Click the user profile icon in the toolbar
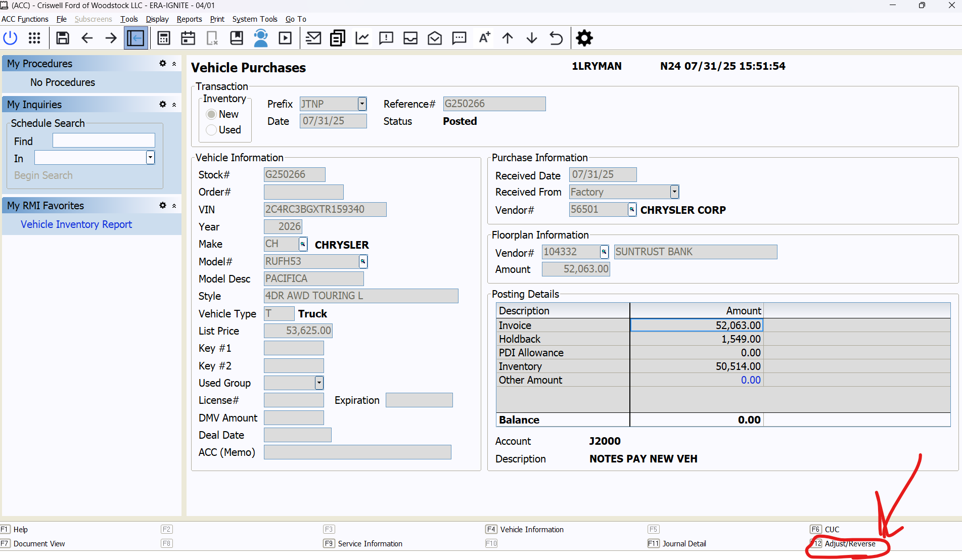The image size is (962, 560). pos(261,38)
